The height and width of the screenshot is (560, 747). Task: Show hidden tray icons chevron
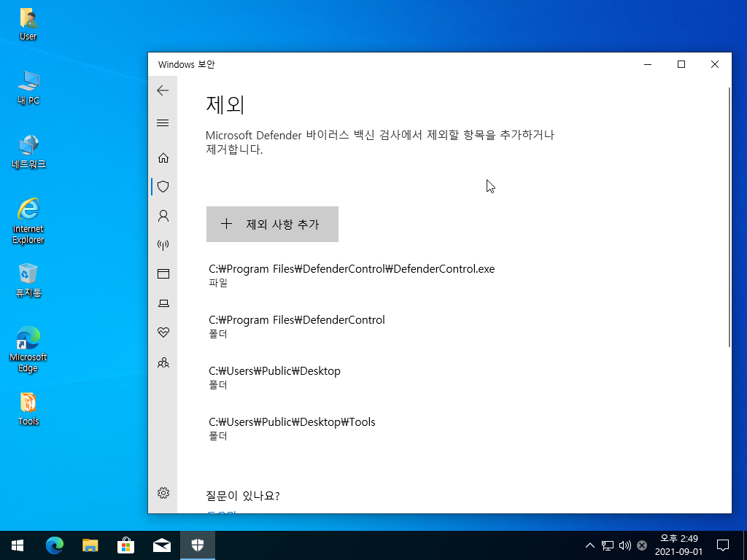[x=589, y=545]
